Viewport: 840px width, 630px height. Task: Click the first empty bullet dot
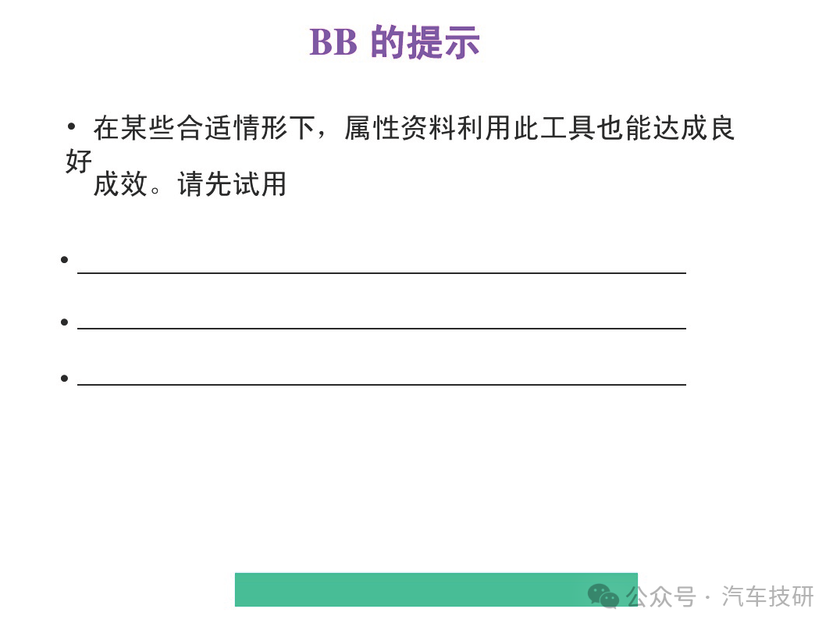pos(64,260)
